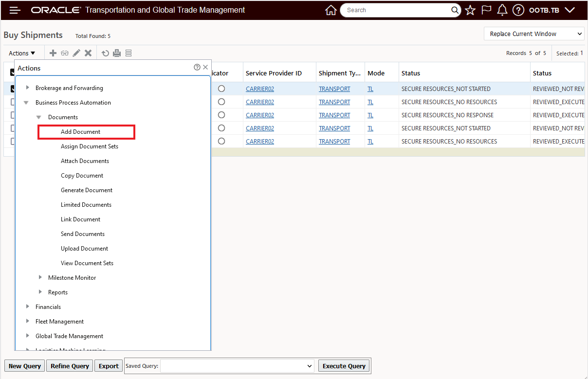Choose Assign Document Sets
The height and width of the screenshot is (379, 588).
[90, 146]
